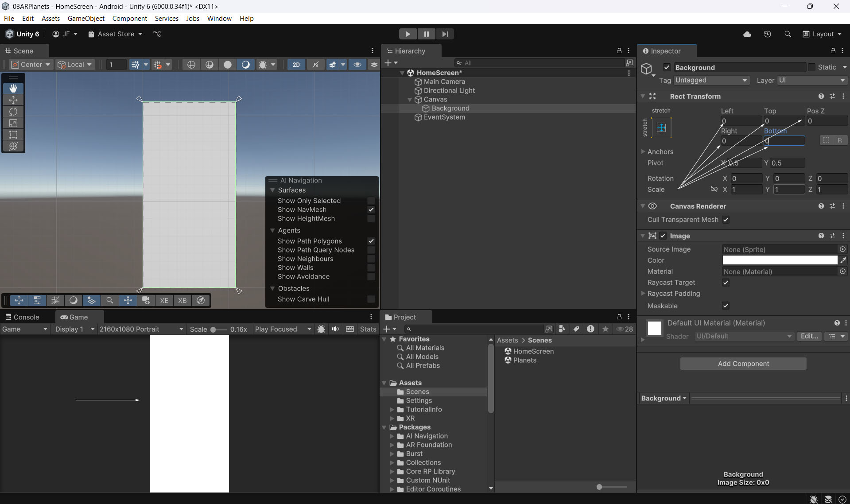Expand the Anchors section
850x504 pixels.
click(643, 151)
